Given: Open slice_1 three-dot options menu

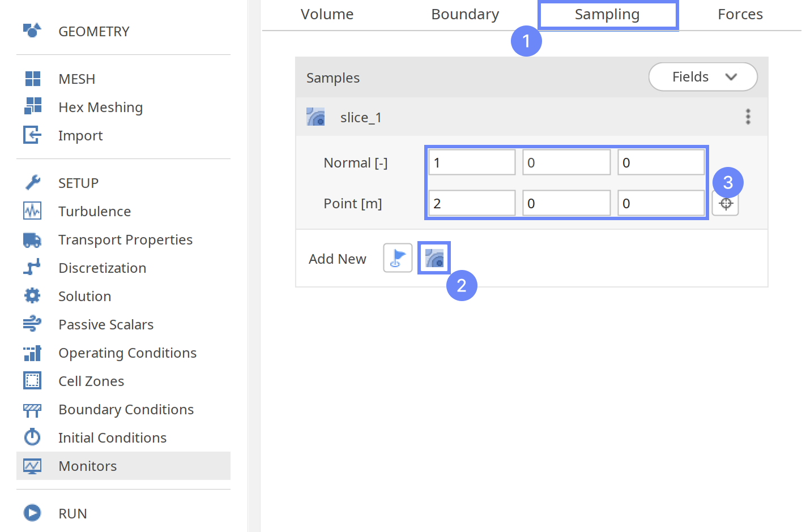Looking at the screenshot, I should pyautogui.click(x=748, y=117).
